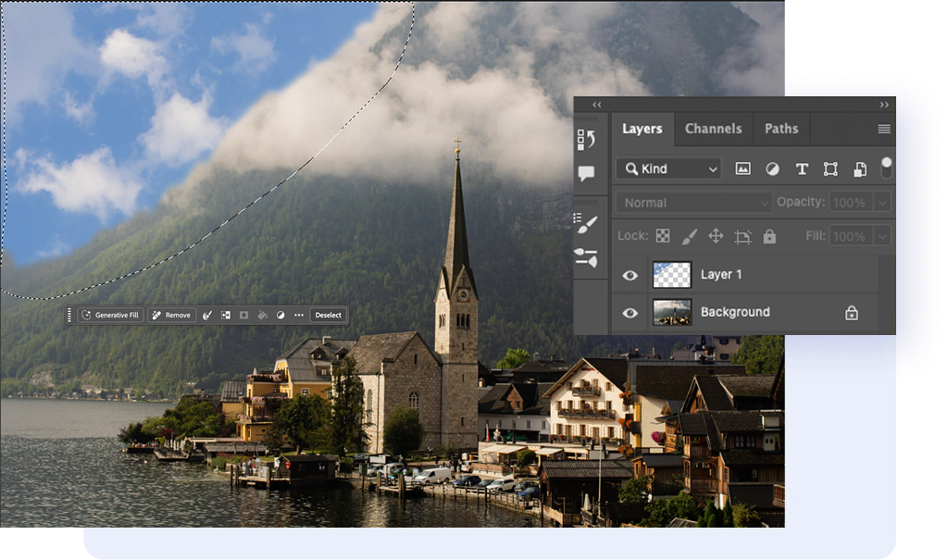Screen dimensions: 948x560
Task: Click the Generative Fill button
Action: [x=110, y=316]
